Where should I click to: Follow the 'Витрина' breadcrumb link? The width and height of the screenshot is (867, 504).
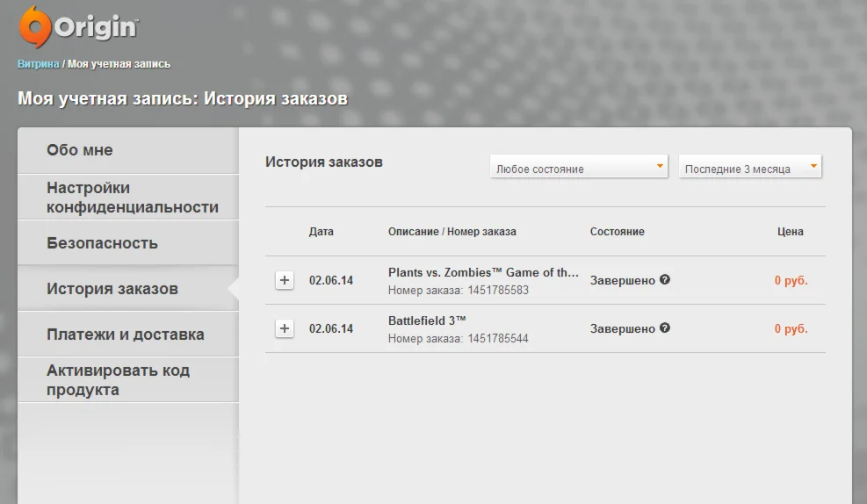pos(38,64)
